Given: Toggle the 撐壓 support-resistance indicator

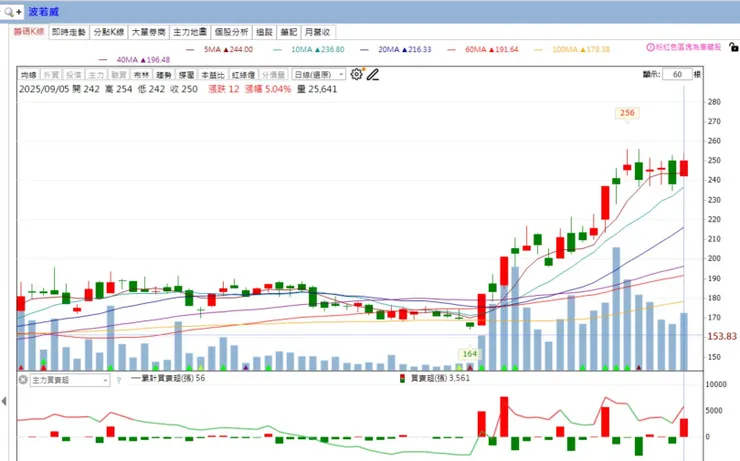Looking at the screenshot, I should pos(186,75).
